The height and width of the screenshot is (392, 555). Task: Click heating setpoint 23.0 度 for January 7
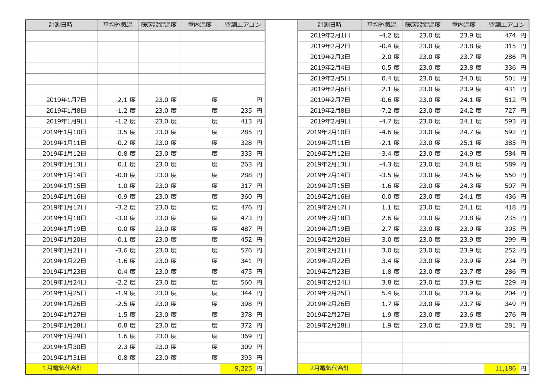click(159, 100)
